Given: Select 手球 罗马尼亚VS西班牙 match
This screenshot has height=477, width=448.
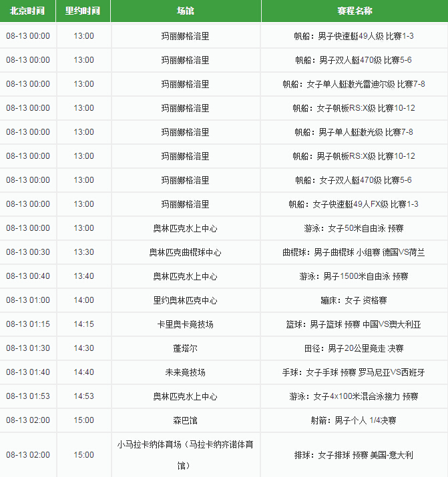Looking at the screenshot, I should (x=354, y=372).
